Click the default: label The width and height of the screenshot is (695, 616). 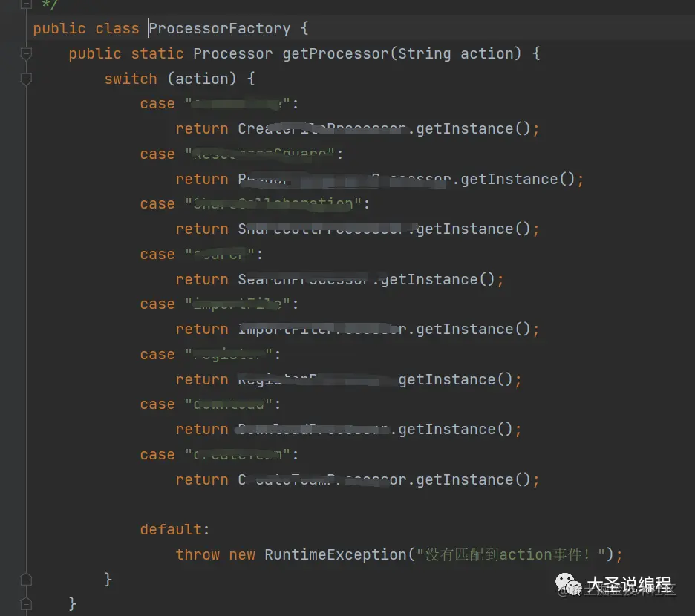click(174, 529)
